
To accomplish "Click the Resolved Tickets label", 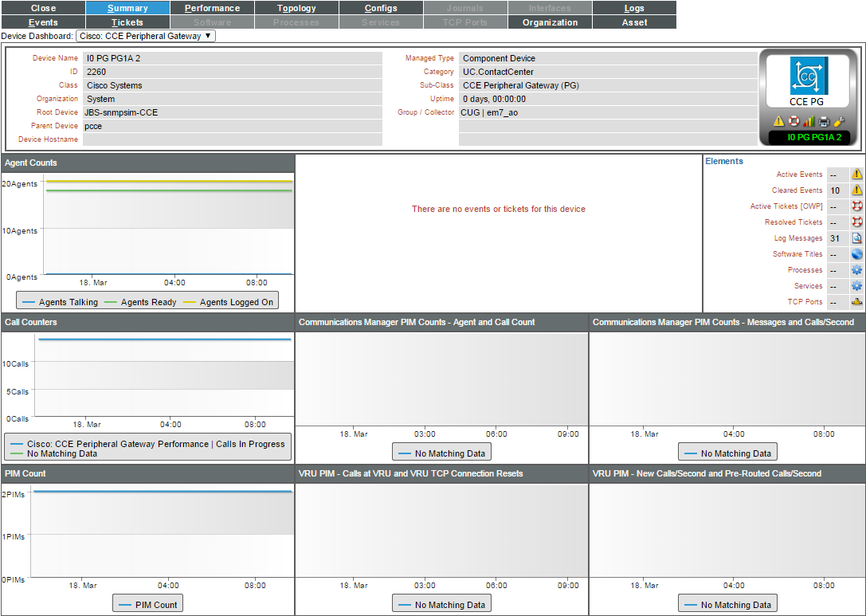I will click(x=794, y=222).
